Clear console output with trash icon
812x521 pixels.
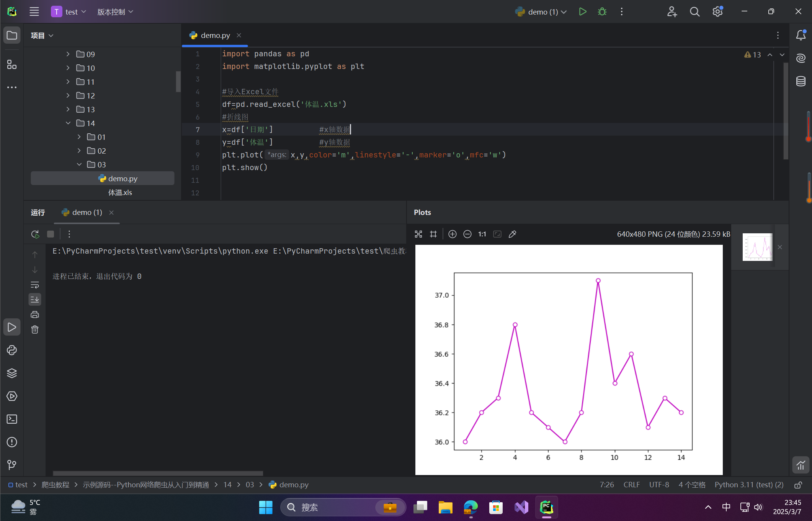35,330
